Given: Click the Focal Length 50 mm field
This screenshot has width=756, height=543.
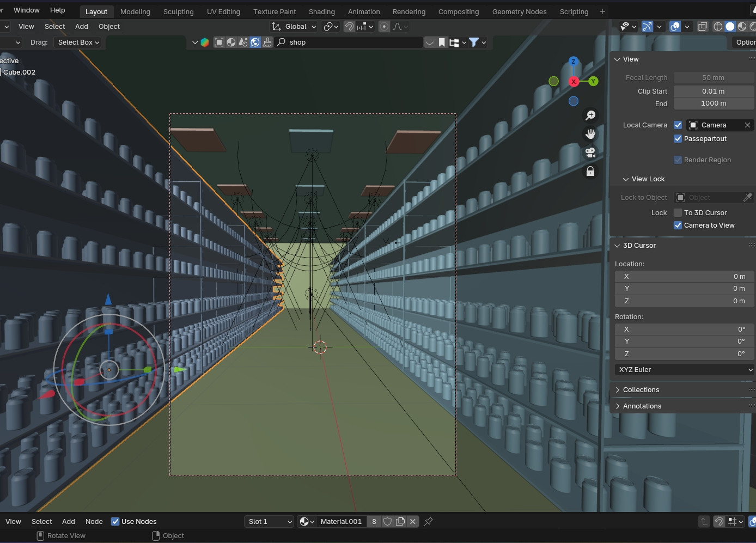Looking at the screenshot, I should [714, 77].
